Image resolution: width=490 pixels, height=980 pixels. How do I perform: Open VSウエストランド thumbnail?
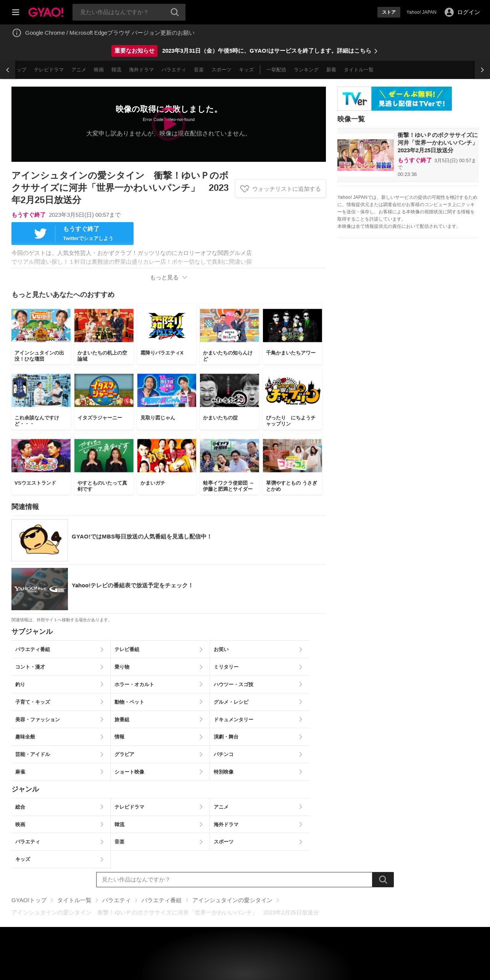(41, 456)
